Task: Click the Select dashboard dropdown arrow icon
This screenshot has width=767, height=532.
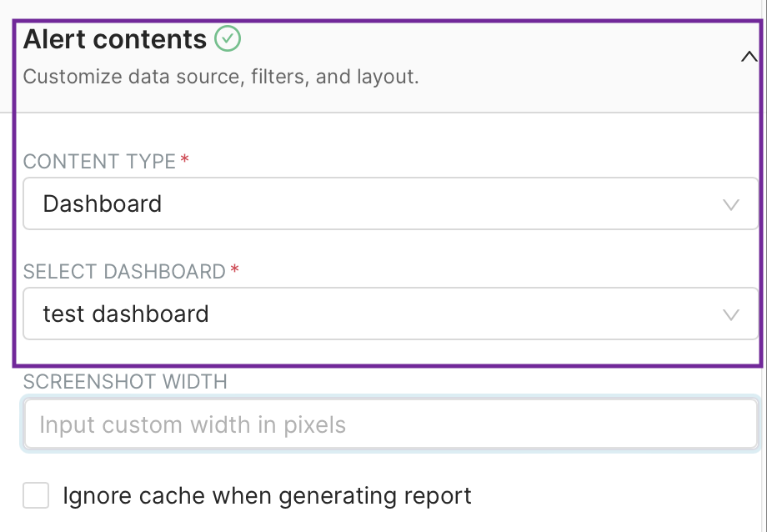Action: pos(731,314)
